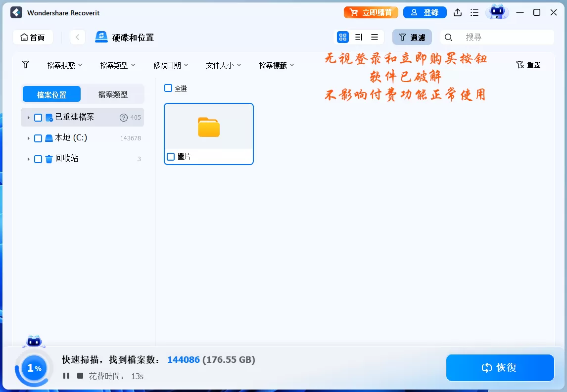The image size is (567, 392).
Task: Switch to grid view layout
Action: 342,37
